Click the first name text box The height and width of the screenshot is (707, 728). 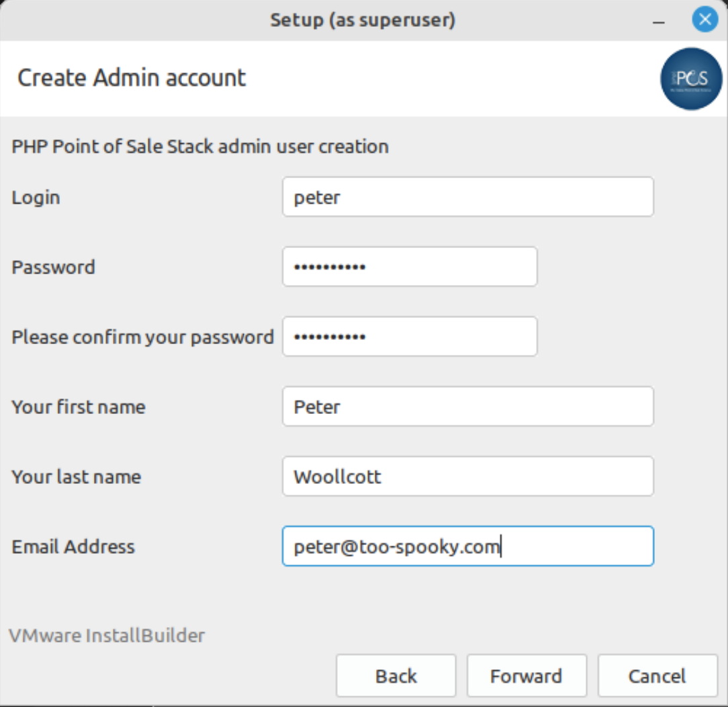click(468, 407)
